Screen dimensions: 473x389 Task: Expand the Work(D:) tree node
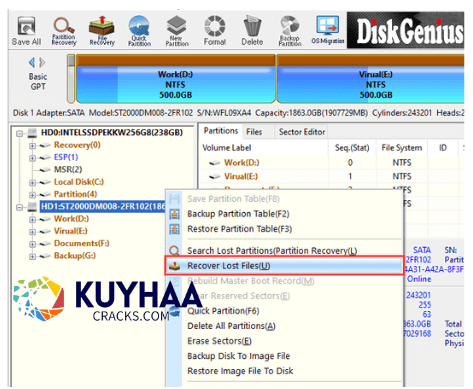tap(32, 219)
